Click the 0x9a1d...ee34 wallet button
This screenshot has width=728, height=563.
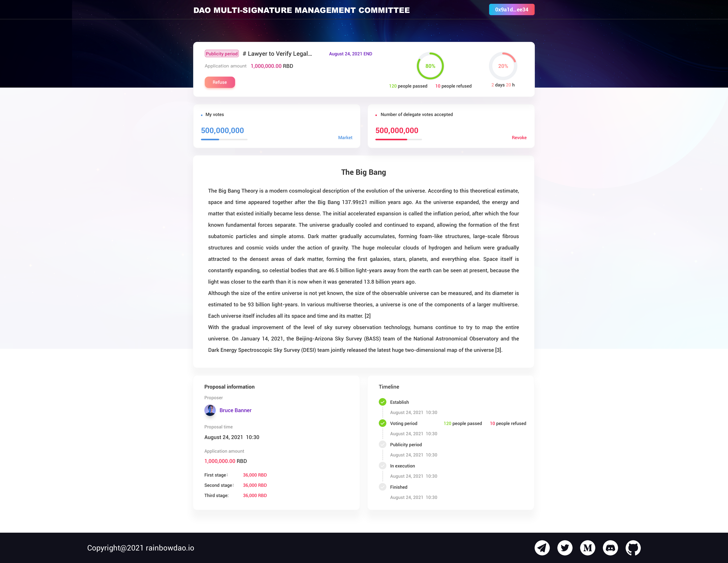(512, 10)
